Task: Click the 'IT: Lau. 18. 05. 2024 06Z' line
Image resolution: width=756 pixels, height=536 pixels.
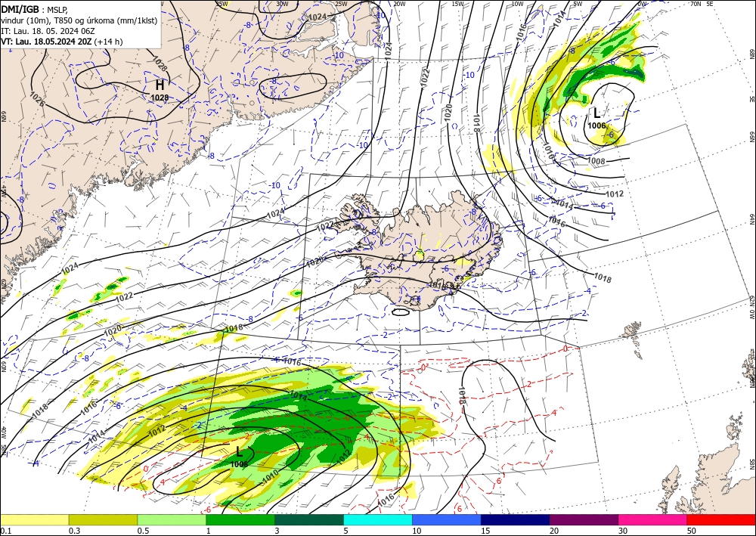Action: pyautogui.click(x=48, y=31)
